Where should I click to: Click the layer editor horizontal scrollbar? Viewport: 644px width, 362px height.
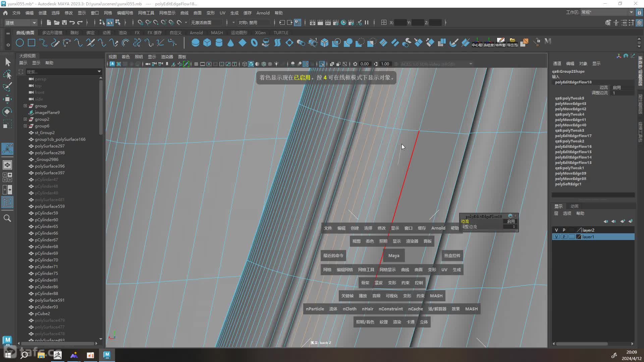coord(582,344)
